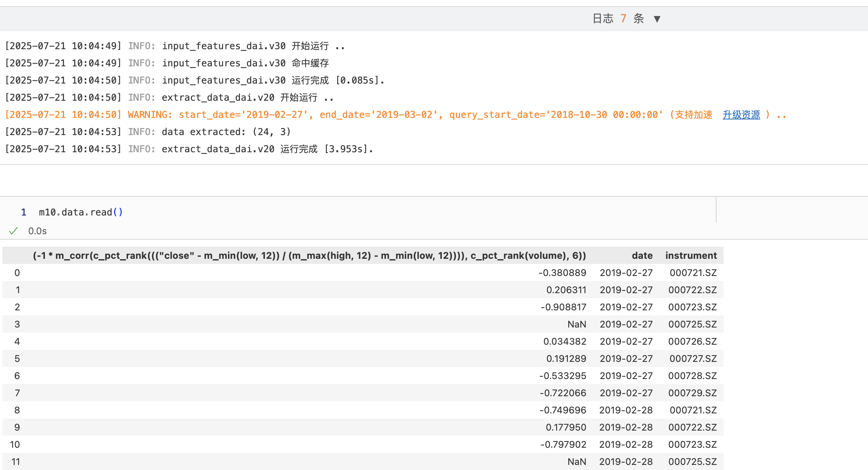The image size is (868, 470).
Task: Select row index 11 in the table
Action: coord(16,462)
